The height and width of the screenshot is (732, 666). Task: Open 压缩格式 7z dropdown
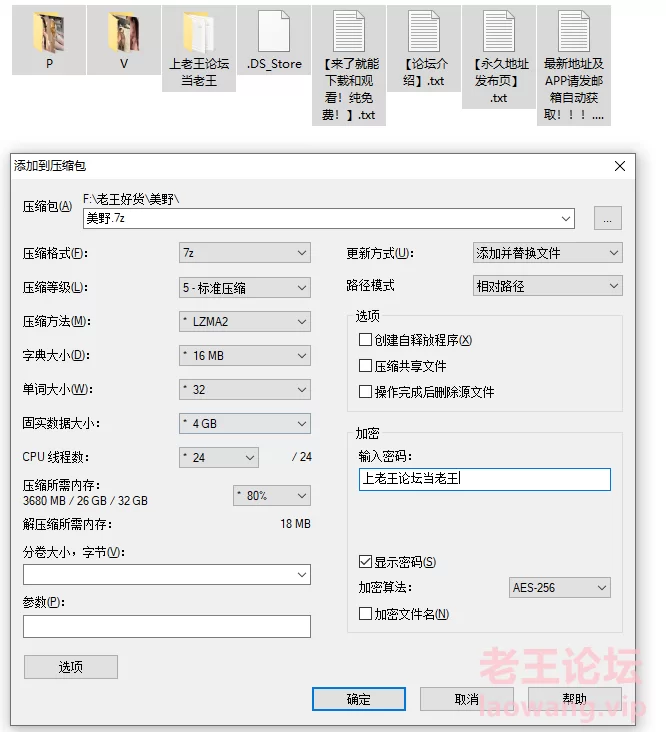[x=245, y=253]
